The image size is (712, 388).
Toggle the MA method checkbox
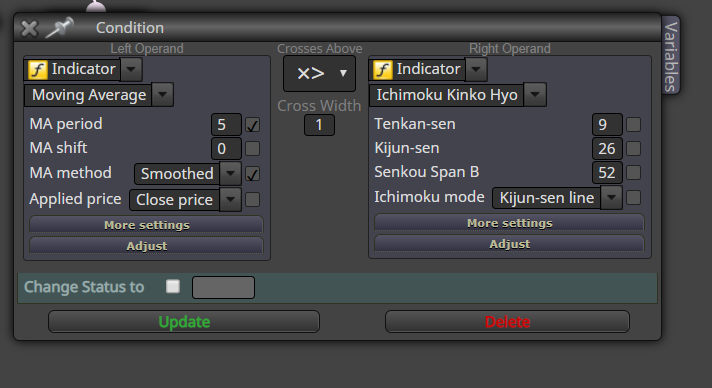(x=252, y=174)
